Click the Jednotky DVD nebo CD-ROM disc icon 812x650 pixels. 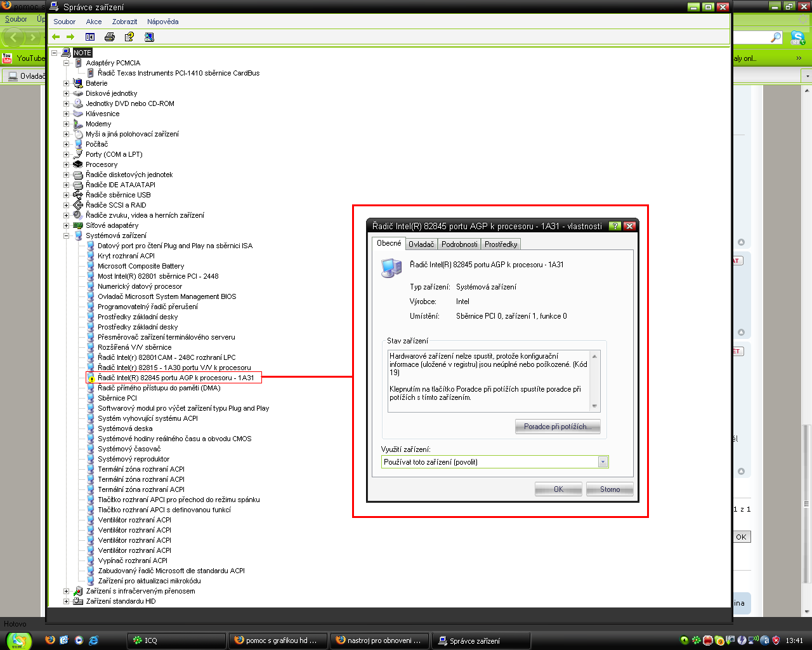(x=78, y=103)
